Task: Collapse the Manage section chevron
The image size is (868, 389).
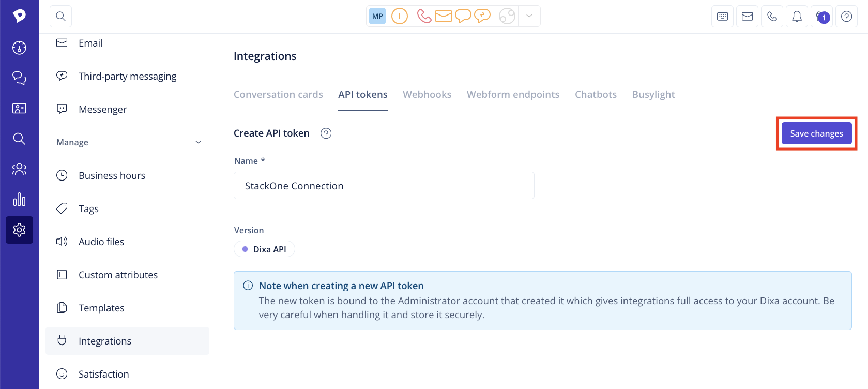Action: pos(199,142)
